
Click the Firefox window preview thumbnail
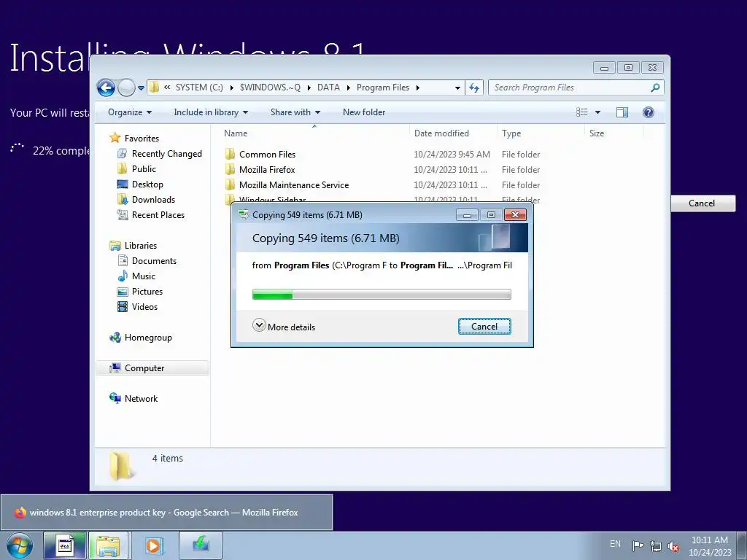click(x=166, y=513)
